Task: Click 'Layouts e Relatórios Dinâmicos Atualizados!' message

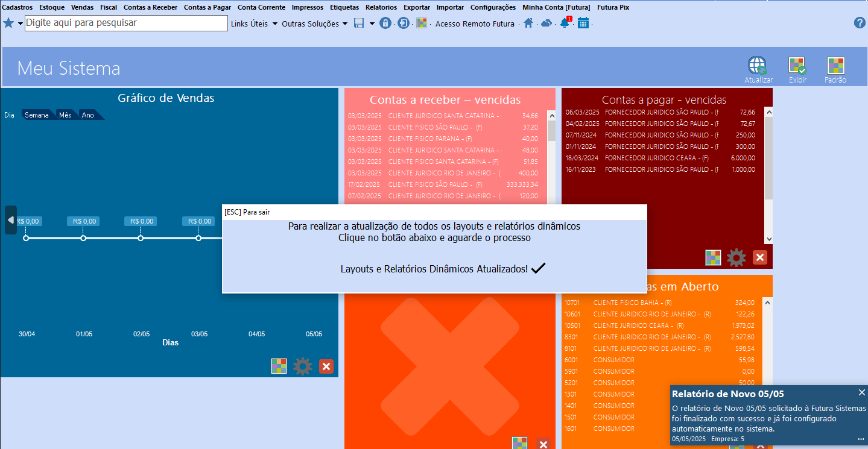Action: click(434, 269)
